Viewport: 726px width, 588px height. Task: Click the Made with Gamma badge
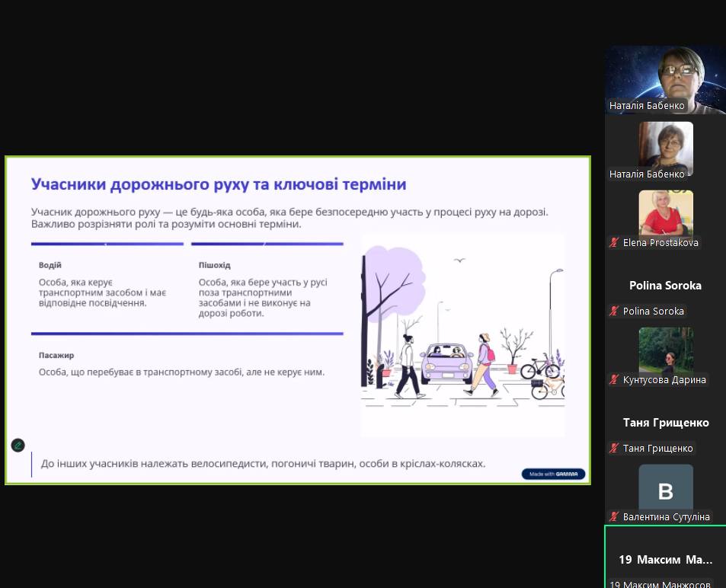point(553,474)
